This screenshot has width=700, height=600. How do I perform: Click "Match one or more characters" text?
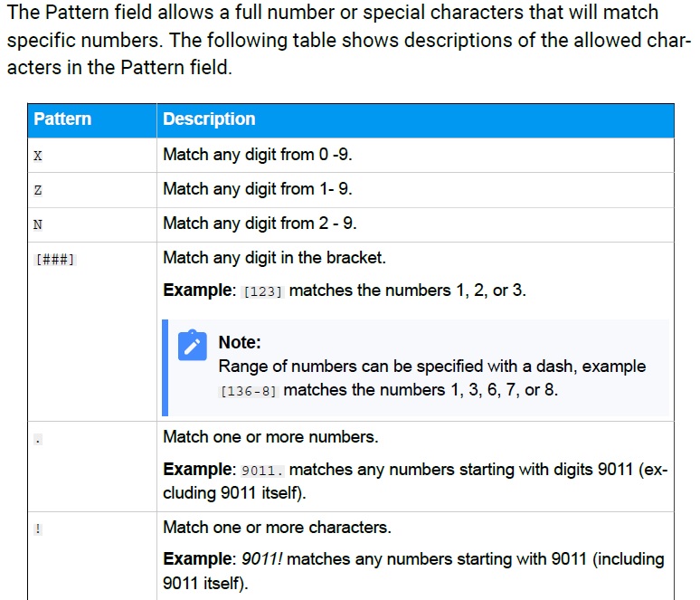click(278, 528)
